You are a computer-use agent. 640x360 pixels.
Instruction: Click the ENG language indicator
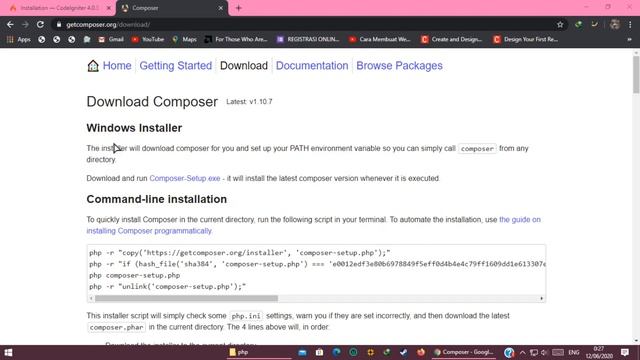click(574, 352)
